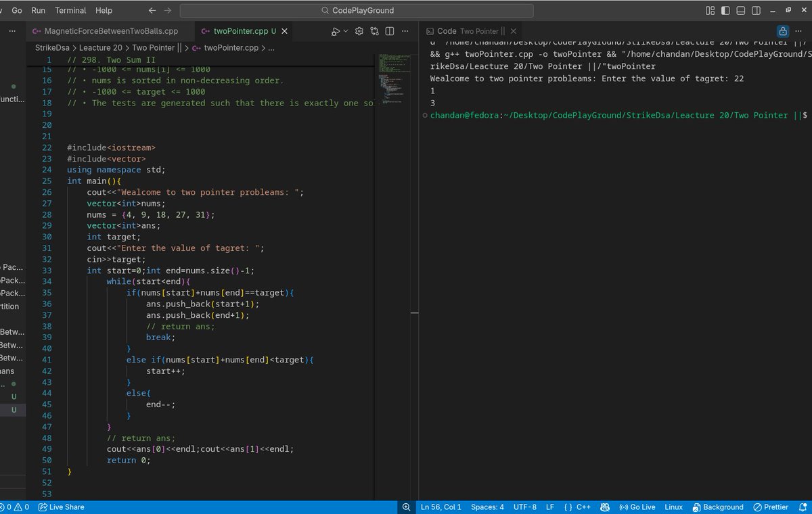Close the Code Two Pointer terminal tab
Image resolution: width=812 pixels, height=514 pixels.
click(x=513, y=31)
